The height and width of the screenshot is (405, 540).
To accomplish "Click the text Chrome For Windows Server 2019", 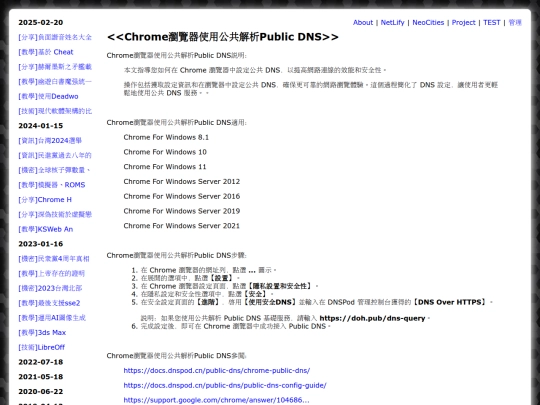I will [182, 211].
